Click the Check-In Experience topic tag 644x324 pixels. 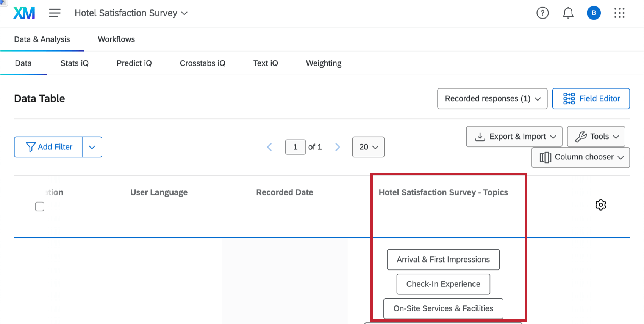(443, 284)
